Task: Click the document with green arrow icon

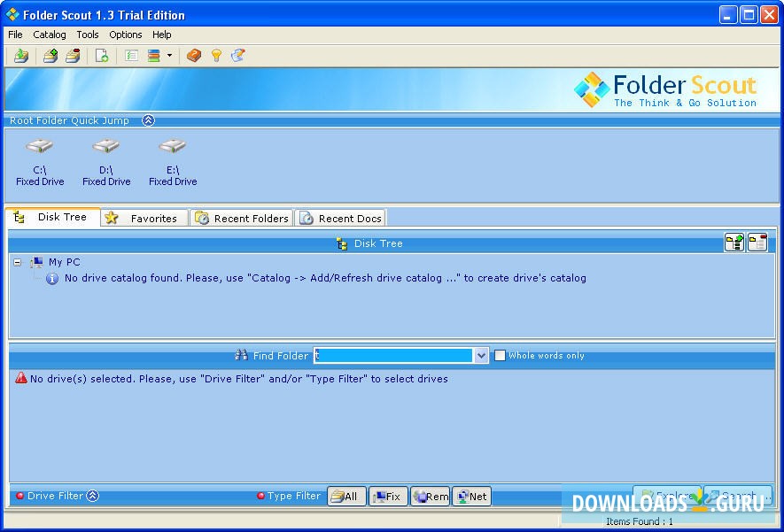Action: (102, 56)
